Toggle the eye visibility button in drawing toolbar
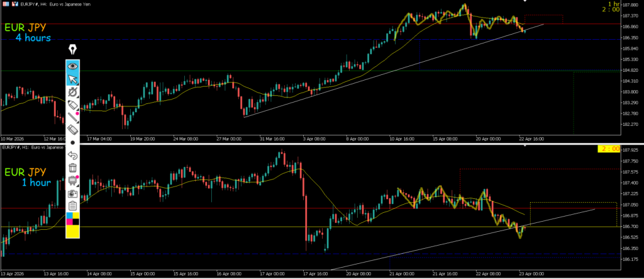This screenshot has width=644, height=279. [73, 65]
